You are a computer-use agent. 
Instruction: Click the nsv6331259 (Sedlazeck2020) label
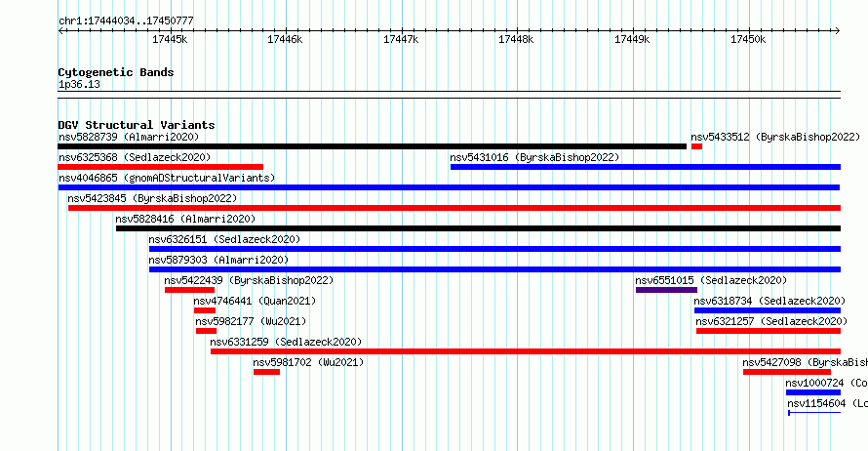pos(286,342)
